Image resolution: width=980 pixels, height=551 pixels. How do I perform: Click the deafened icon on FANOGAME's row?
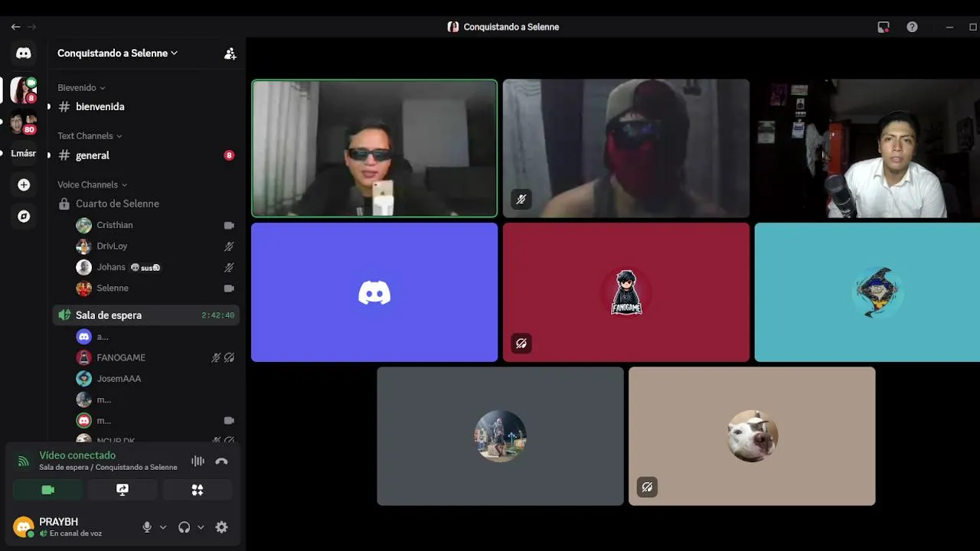pos(229,357)
